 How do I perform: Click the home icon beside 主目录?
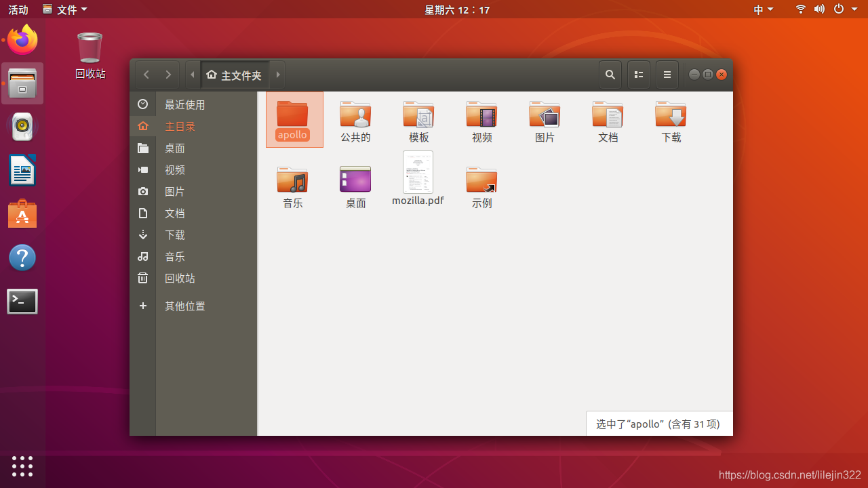142,126
